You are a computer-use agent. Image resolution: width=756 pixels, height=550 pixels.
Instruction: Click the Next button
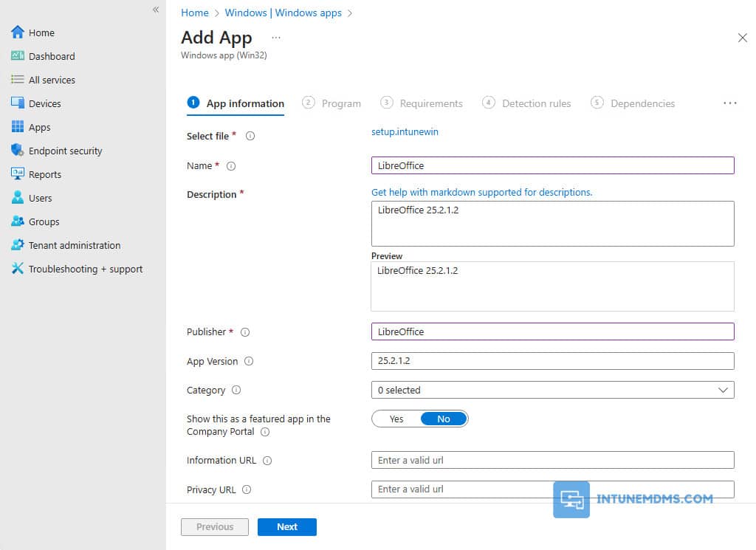tap(287, 527)
